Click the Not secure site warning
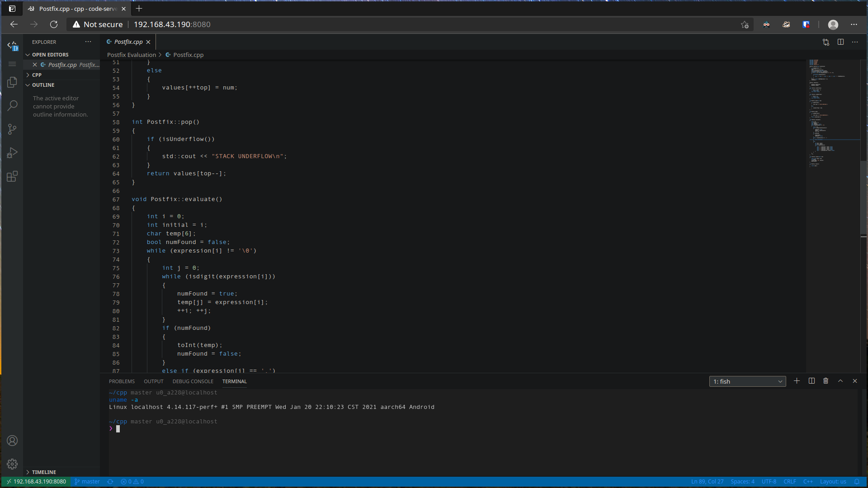Screen dimensions: 868x488 [98, 24]
